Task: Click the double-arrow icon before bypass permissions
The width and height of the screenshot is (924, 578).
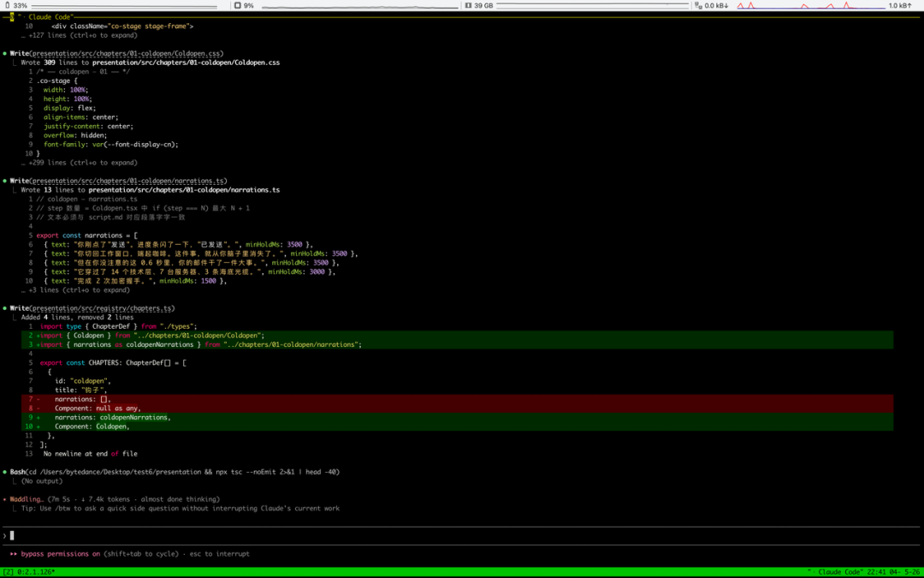Action: (x=14, y=554)
